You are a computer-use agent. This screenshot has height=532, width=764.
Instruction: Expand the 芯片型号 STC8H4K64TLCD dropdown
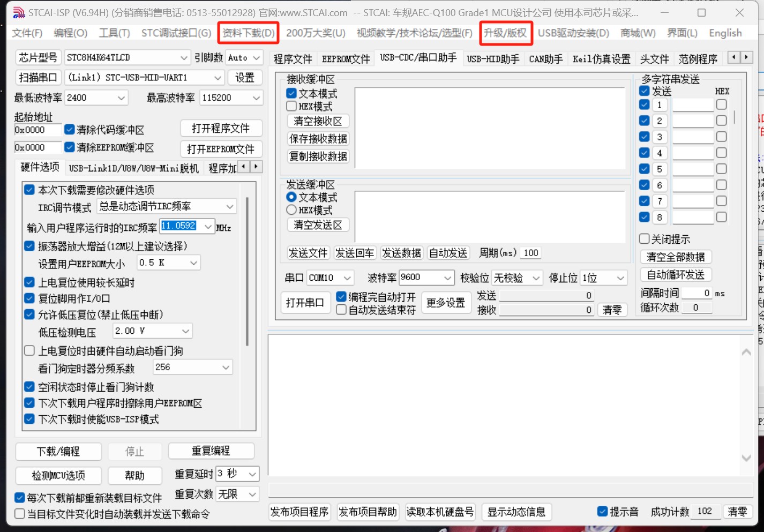pyautogui.click(x=184, y=57)
